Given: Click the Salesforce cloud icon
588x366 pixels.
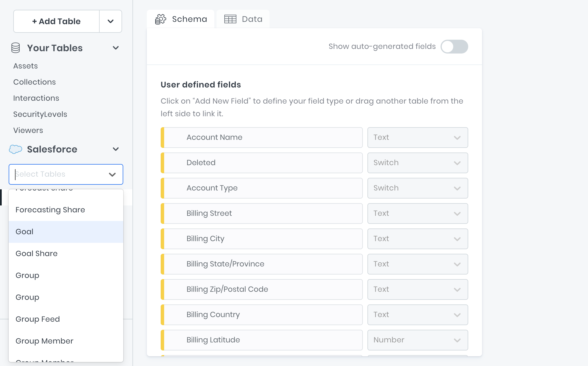Looking at the screenshot, I should click(x=15, y=149).
